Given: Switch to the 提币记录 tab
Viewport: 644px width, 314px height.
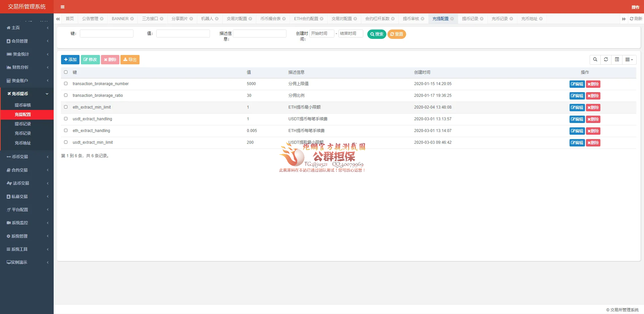Looking at the screenshot, I should coord(470,19).
